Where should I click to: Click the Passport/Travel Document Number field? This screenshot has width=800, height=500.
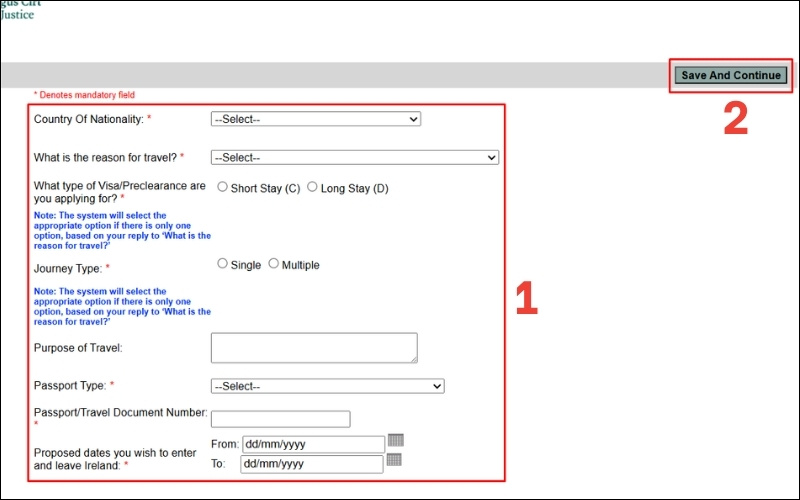(280, 419)
